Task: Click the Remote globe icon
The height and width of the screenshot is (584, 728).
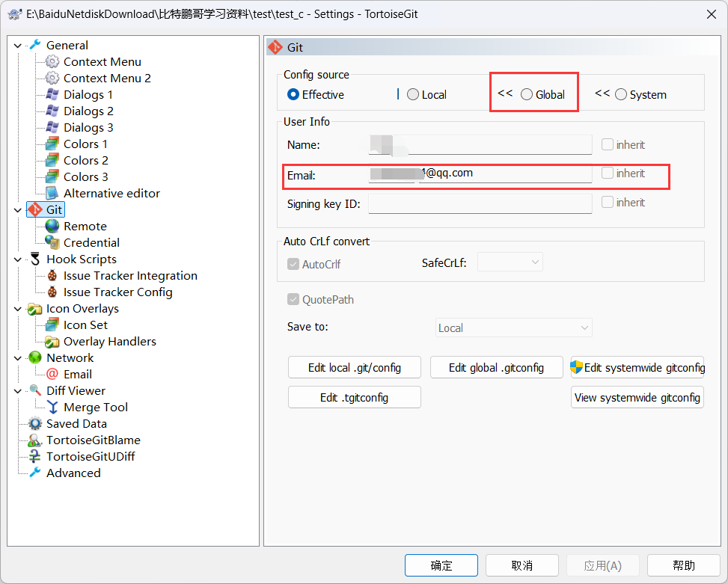Action: [52, 226]
